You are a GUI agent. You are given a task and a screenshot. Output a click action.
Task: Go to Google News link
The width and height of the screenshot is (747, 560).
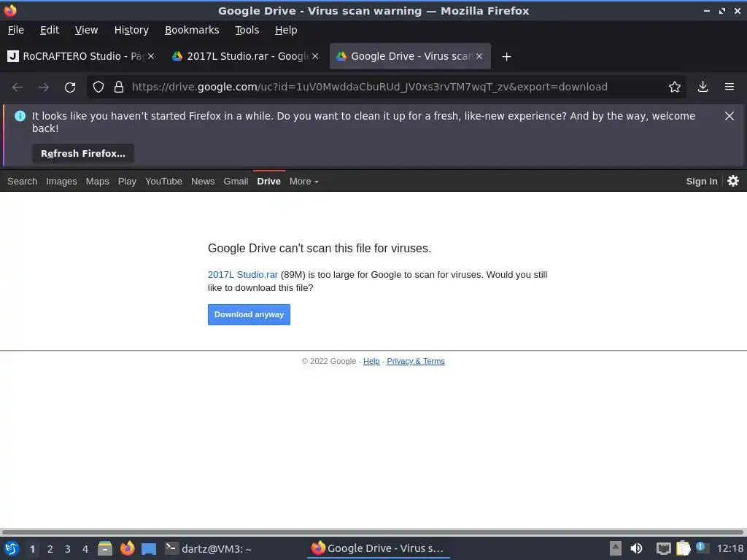203,182
